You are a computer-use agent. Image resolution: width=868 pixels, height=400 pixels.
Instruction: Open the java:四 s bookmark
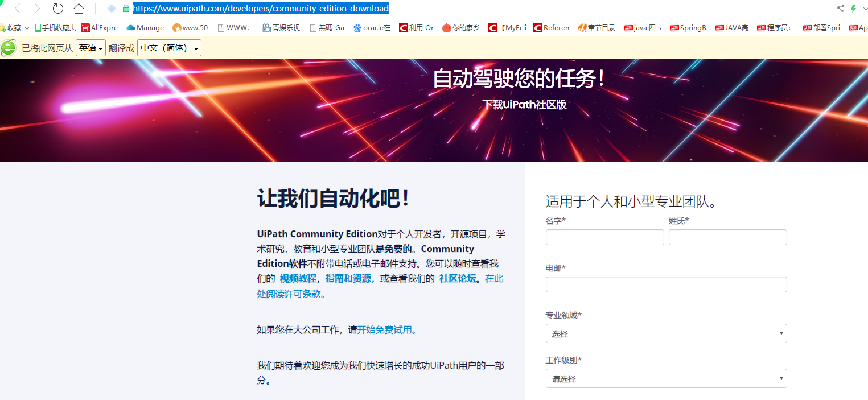(643, 27)
